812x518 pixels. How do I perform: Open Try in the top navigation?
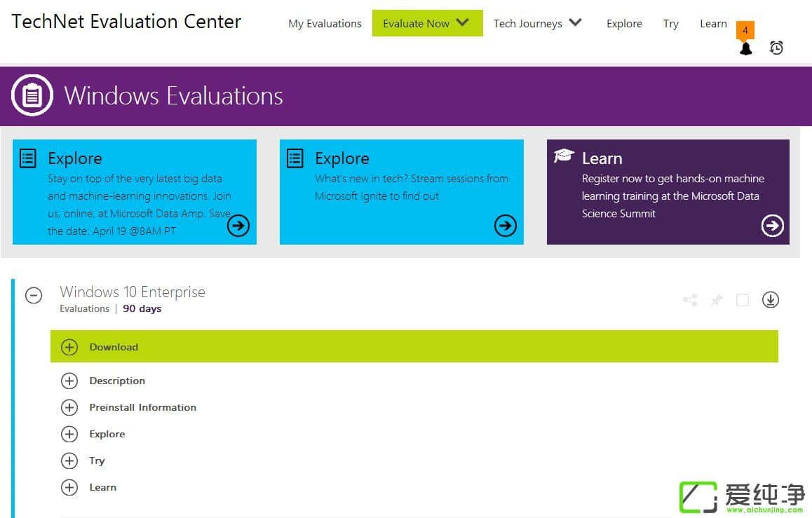pos(670,24)
